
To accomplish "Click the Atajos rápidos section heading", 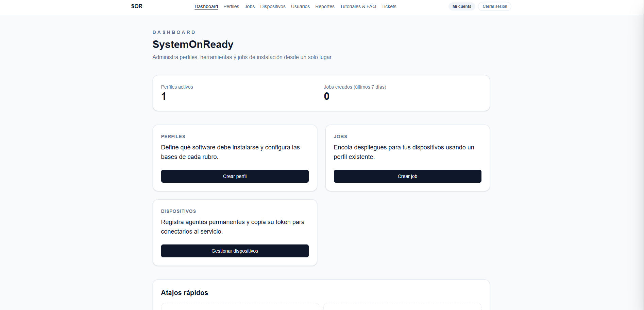I will 184,293.
